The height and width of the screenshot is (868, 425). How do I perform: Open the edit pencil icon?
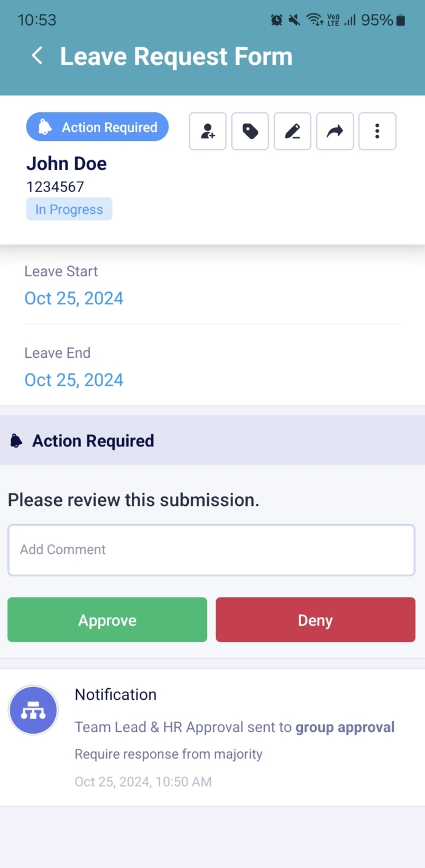293,131
